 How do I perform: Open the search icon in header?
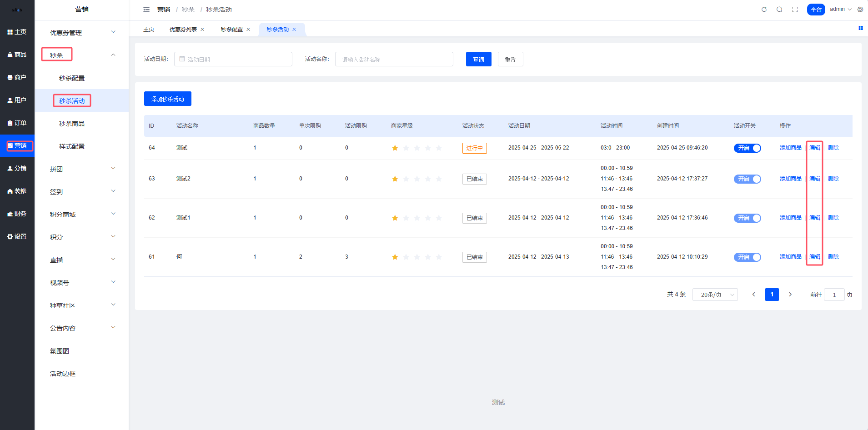(x=779, y=10)
